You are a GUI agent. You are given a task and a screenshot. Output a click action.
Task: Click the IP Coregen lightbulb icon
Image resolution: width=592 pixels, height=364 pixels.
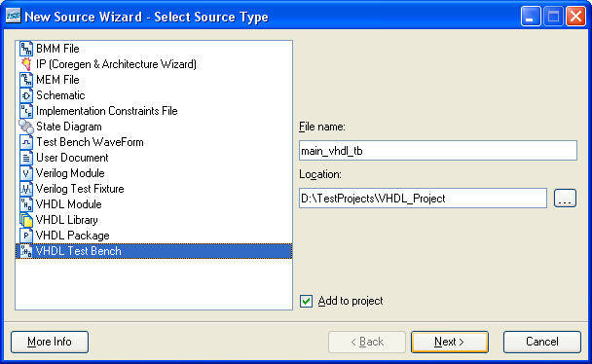(x=26, y=64)
